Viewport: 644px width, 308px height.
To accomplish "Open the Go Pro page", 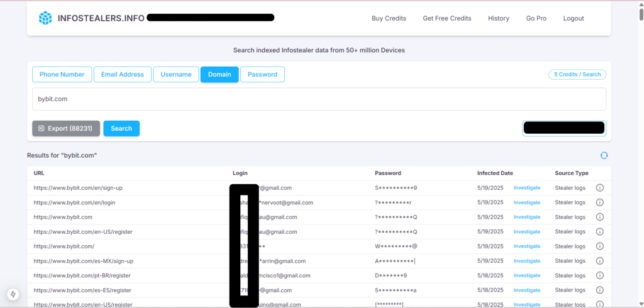I will click(x=536, y=18).
